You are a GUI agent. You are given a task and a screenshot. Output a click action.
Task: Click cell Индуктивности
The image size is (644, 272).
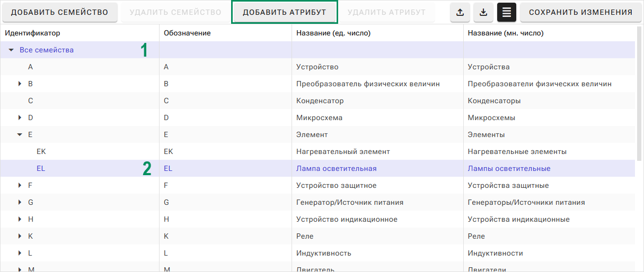pos(495,253)
